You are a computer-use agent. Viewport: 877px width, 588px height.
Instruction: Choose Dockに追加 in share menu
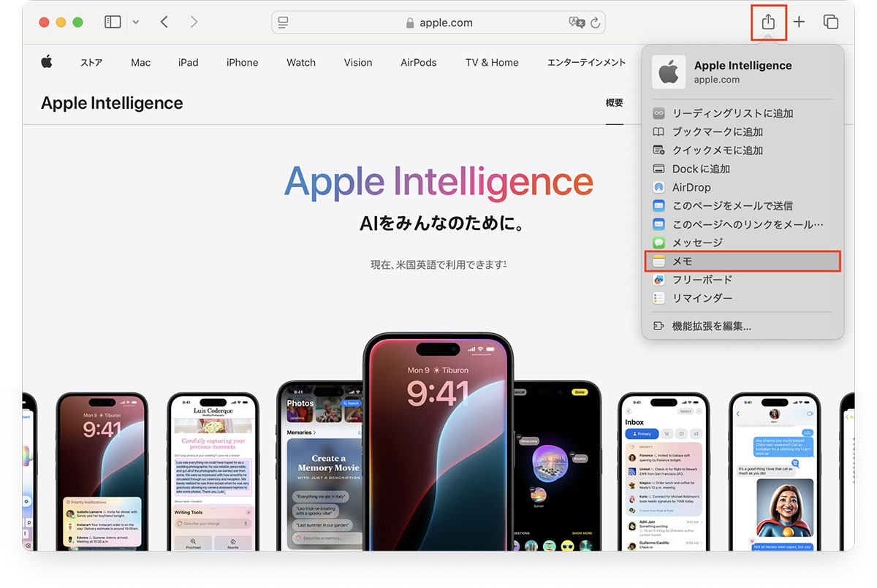pos(743,169)
